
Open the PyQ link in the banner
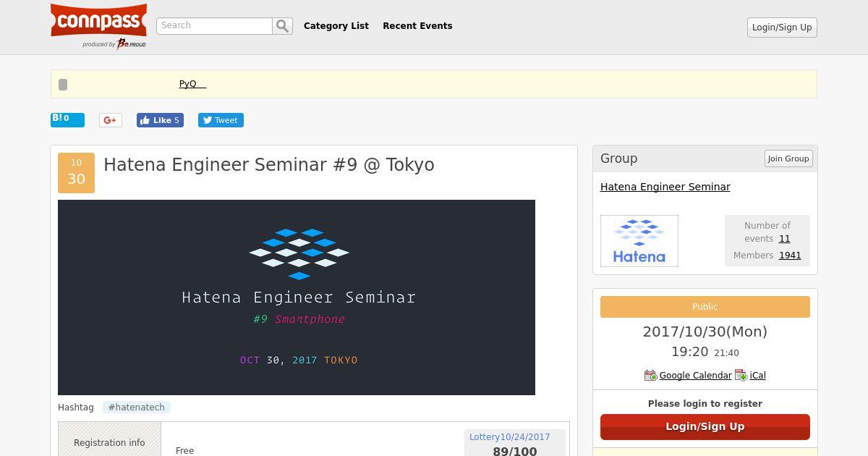(x=192, y=84)
